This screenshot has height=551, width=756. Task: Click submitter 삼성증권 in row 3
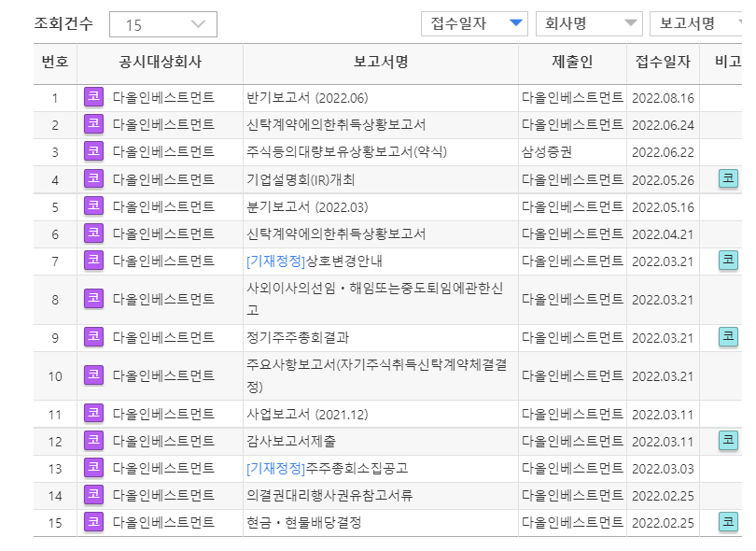click(547, 152)
